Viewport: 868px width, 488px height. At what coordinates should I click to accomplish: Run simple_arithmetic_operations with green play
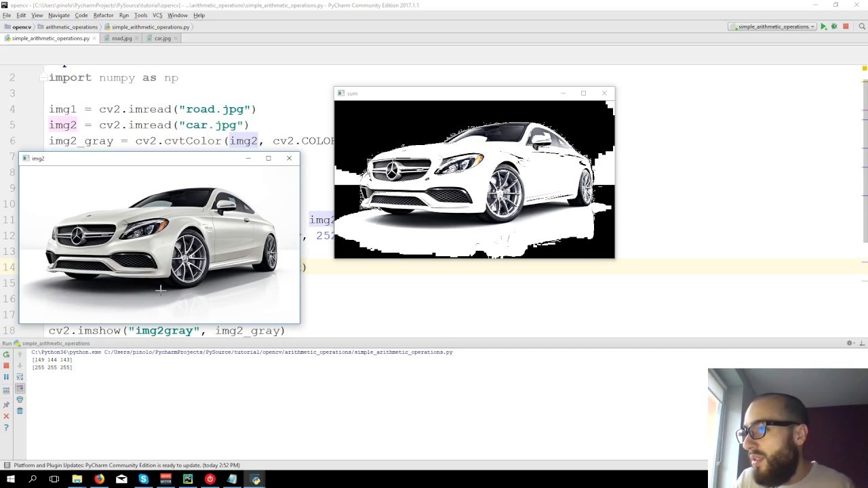(x=823, y=26)
